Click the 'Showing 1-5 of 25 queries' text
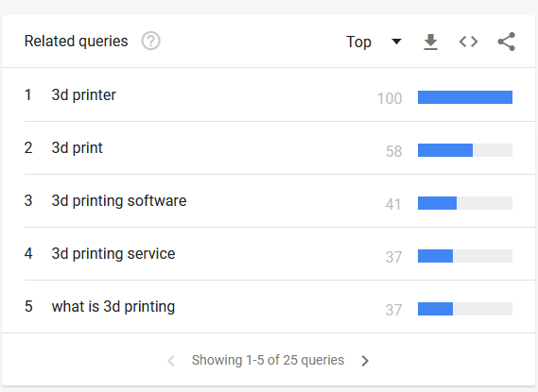This screenshot has width=538, height=392. click(x=268, y=360)
